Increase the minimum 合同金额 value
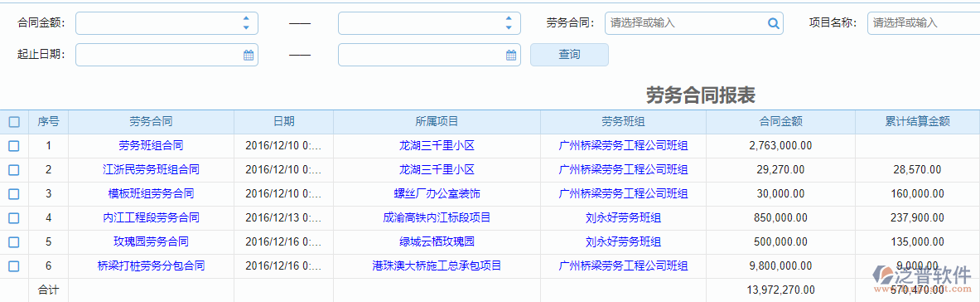The height and width of the screenshot is (302, 980). (246, 19)
